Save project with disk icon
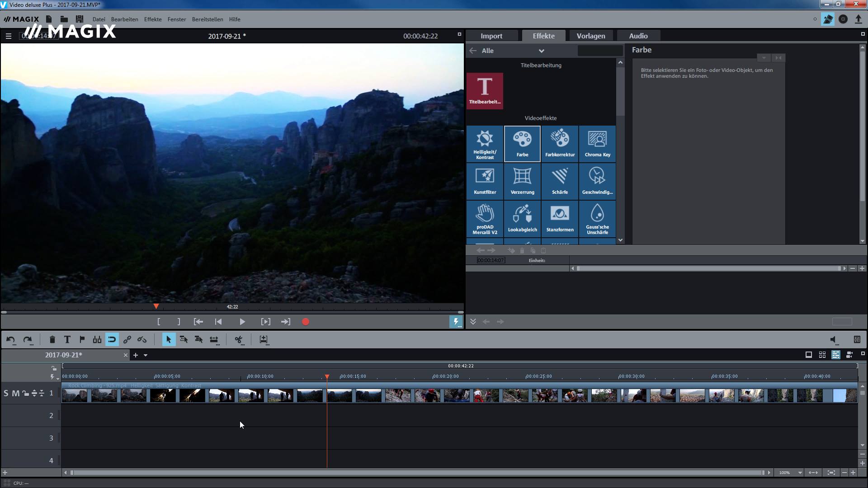The width and height of the screenshot is (868, 488). (x=80, y=19)
